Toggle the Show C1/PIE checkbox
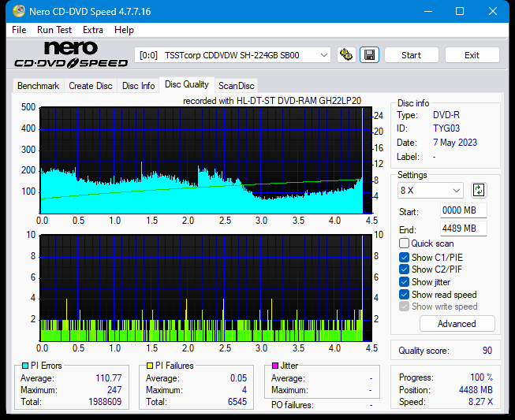The image size is (515, 420). point(405,257)
